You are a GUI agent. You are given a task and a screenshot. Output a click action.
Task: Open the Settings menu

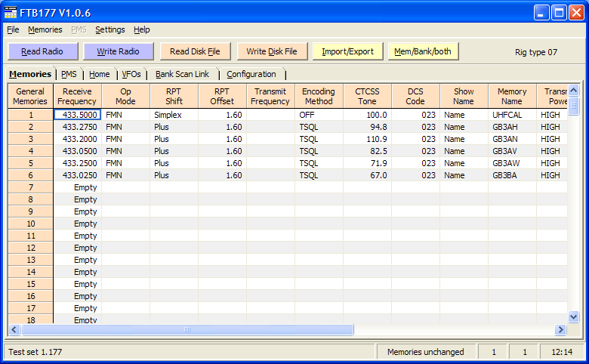coord(110,29)
